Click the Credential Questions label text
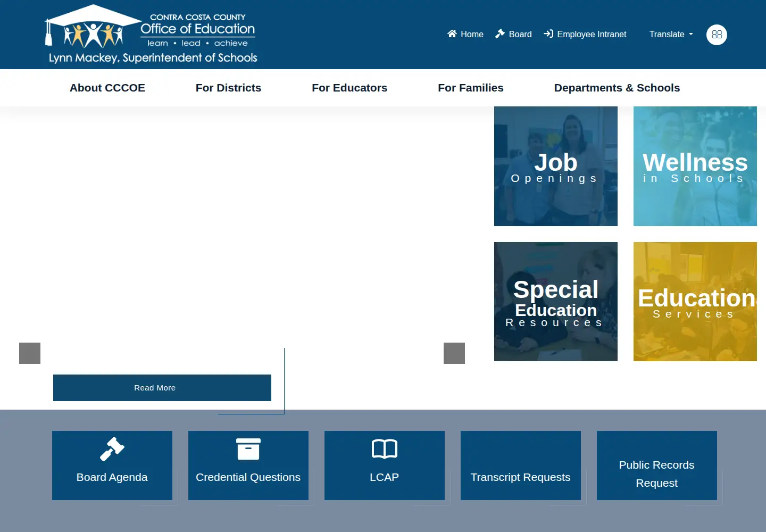This screenshot has height=532, width=766. pos(248,477)
